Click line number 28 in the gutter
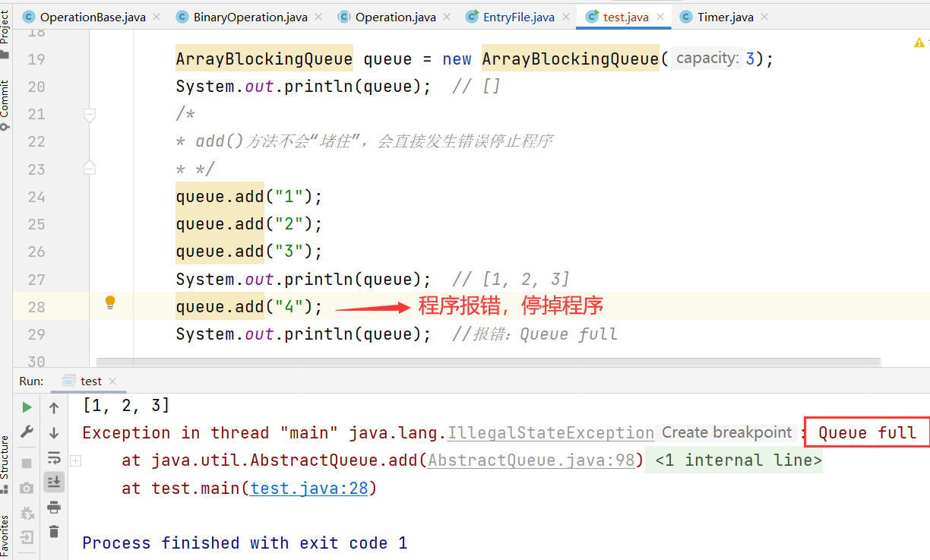Viewport: 930px width, 560px height. (36, 307)
